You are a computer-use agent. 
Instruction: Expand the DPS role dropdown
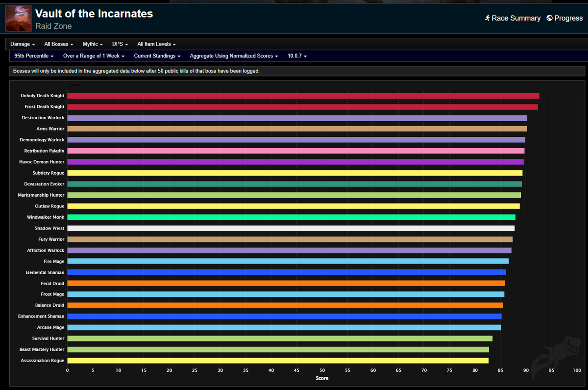(120, 44)
